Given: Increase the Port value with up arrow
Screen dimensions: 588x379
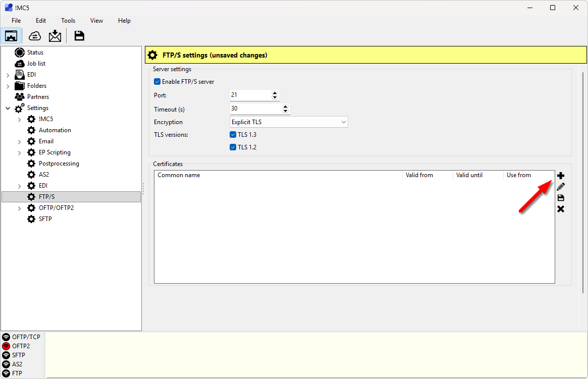Looking at the screenshot, I should [x=275, y=92].
